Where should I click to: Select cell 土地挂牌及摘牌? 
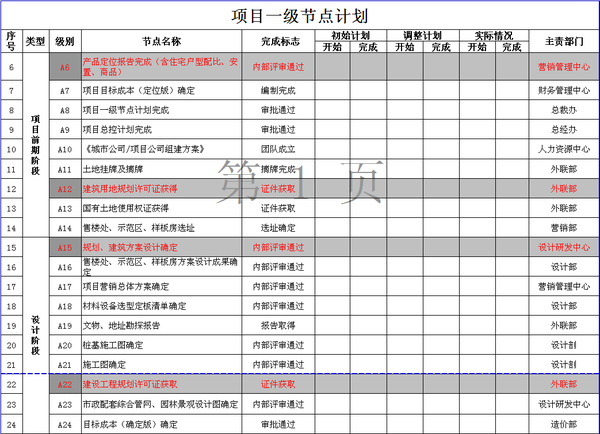(x=161, y=169)
